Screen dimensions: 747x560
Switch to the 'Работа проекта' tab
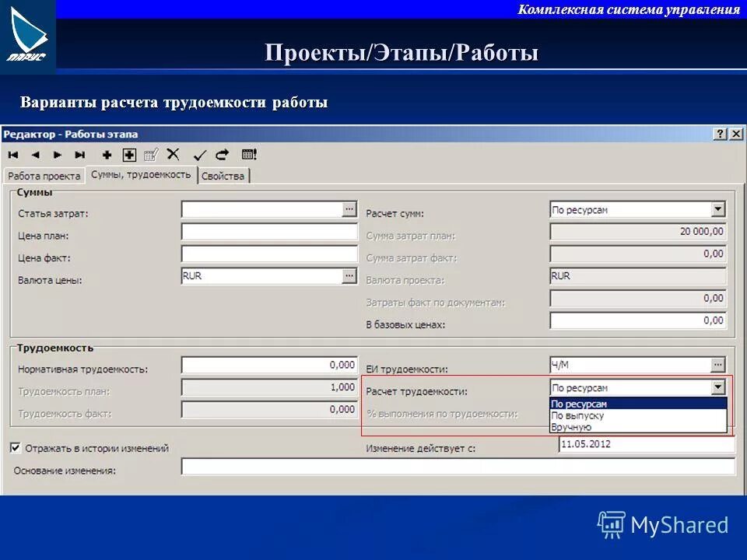43,176
